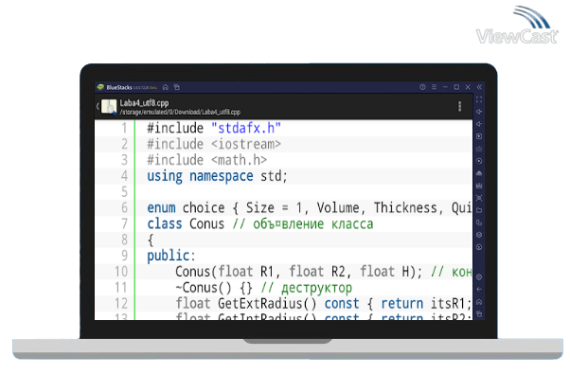
Task: Click the file path /storage/emulated/0/Download/Laba4_utf8.cpp
Action: coord(180,112)
